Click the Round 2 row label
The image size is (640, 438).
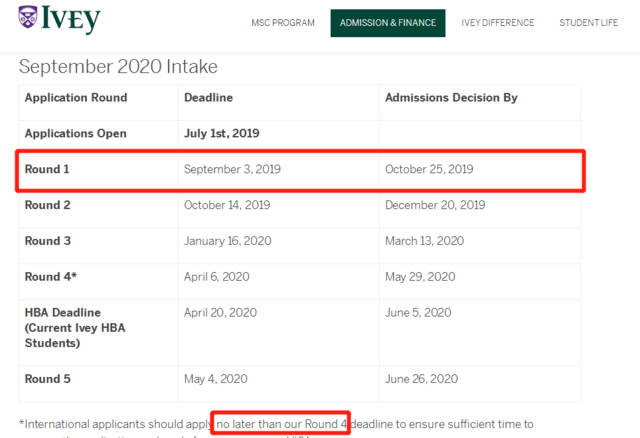47,205
